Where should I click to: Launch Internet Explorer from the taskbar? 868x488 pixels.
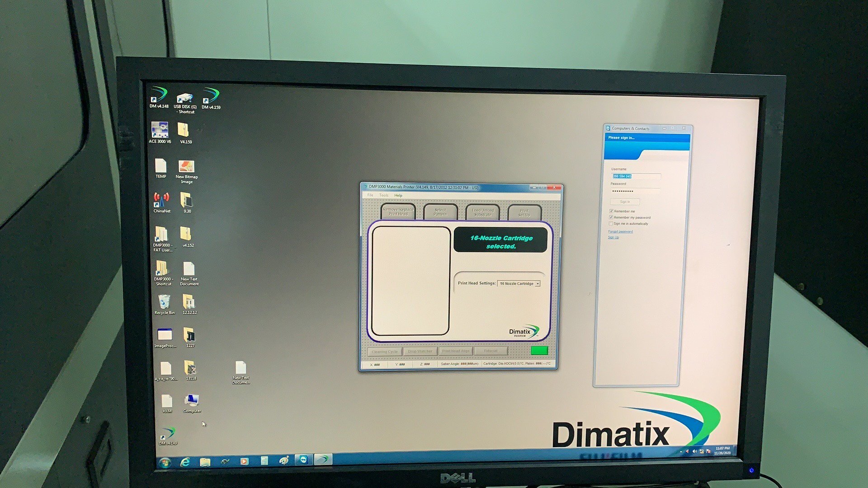pos(185,462)
